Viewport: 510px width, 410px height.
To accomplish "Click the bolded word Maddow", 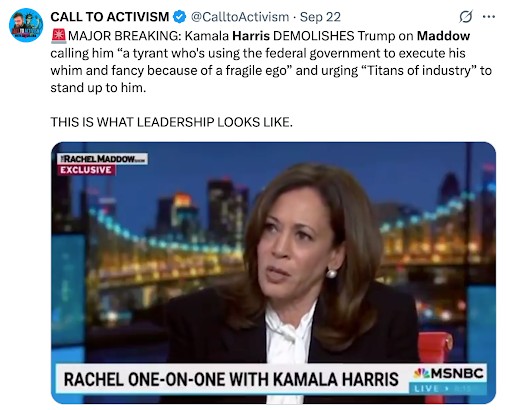I will click(443, 36).
